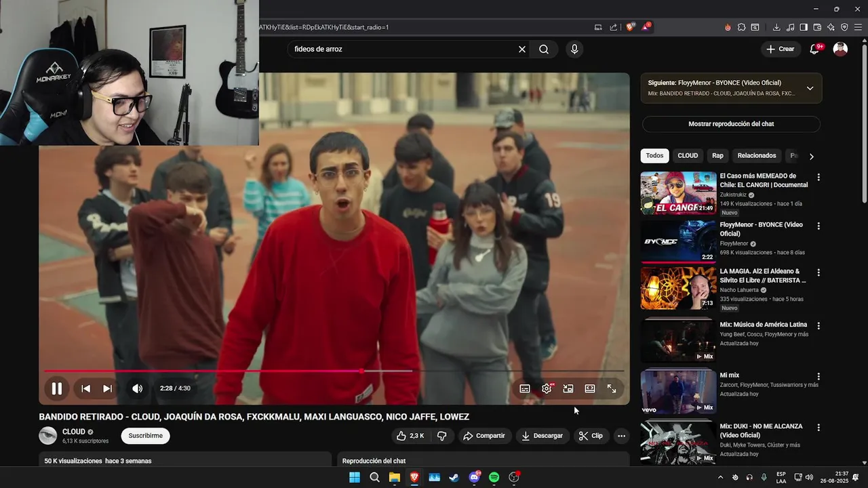This screenshot has height=488, width=868.
Task: Skip to the next video
Action: 107,388
